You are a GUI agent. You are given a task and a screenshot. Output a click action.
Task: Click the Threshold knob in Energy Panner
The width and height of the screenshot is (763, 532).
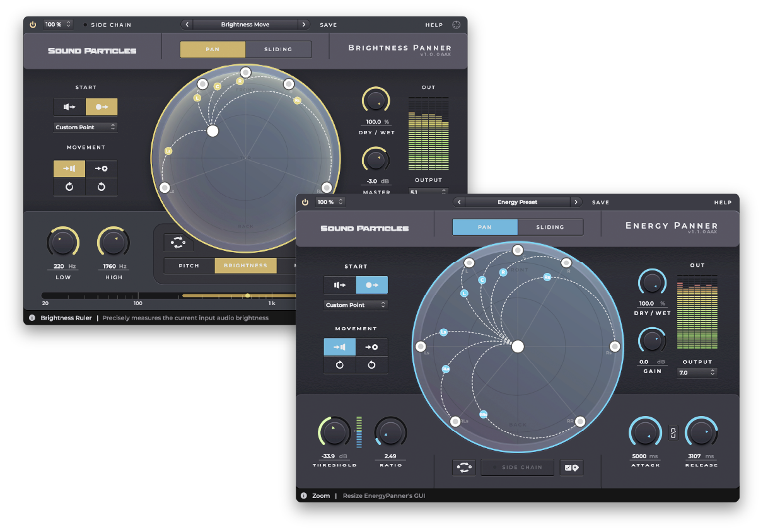[x=335, y=432]
